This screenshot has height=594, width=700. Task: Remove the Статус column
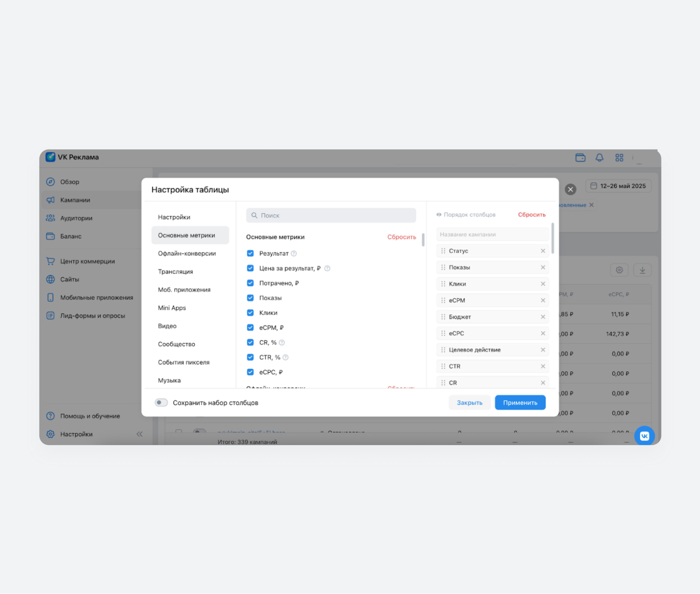tap(543, 251)
